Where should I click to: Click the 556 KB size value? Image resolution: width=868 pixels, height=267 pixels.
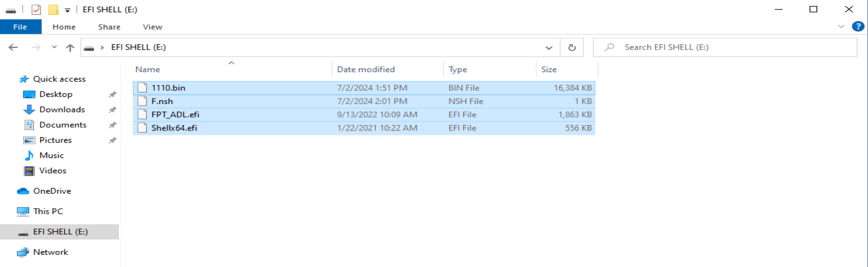tap(578, 128)
